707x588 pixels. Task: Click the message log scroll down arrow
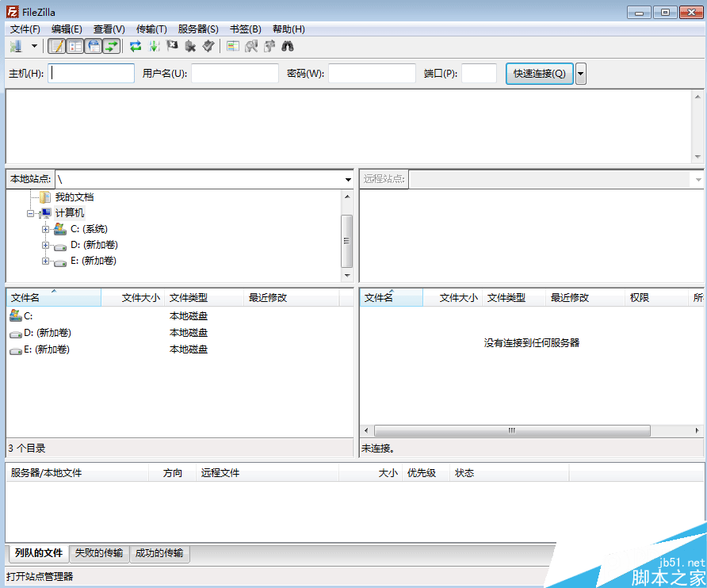tap(697, 157)
